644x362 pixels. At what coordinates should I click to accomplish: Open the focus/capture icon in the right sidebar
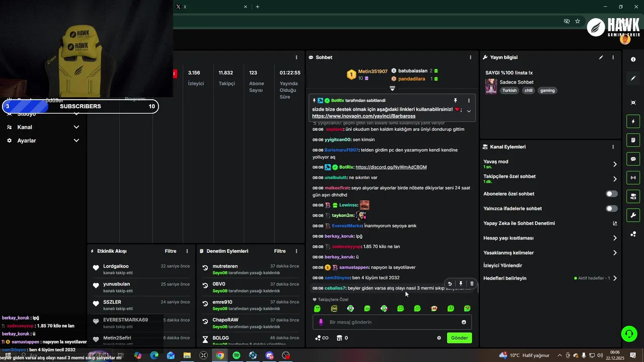[633, 103]
